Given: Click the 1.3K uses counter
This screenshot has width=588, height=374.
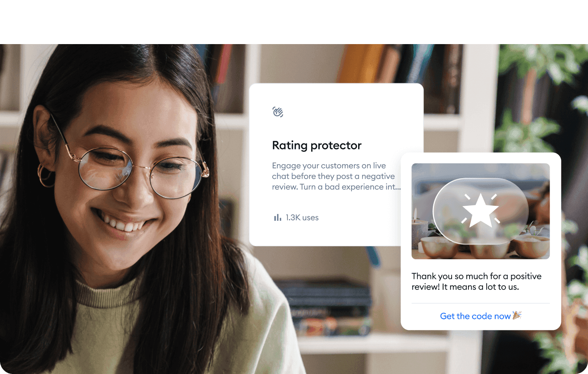Looking at the screenshot, I should pos(301,217).
